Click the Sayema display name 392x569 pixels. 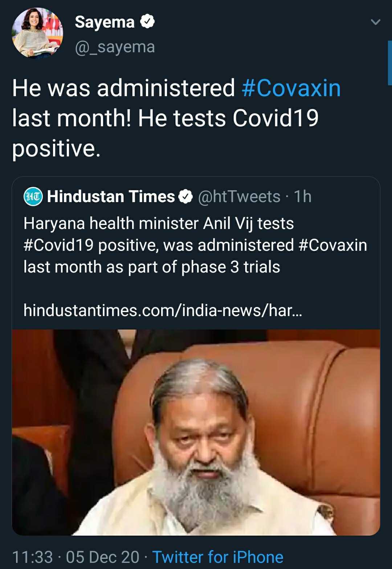tap(105, 22)
